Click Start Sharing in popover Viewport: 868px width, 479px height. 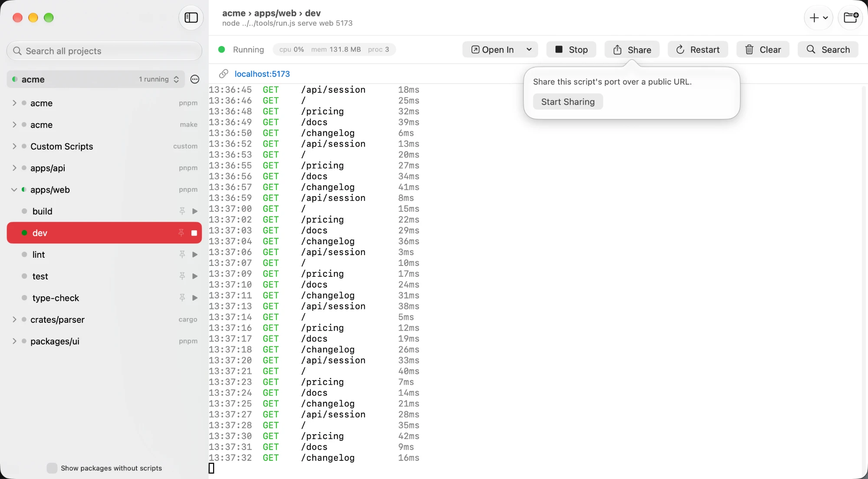(x=568, y=102)
